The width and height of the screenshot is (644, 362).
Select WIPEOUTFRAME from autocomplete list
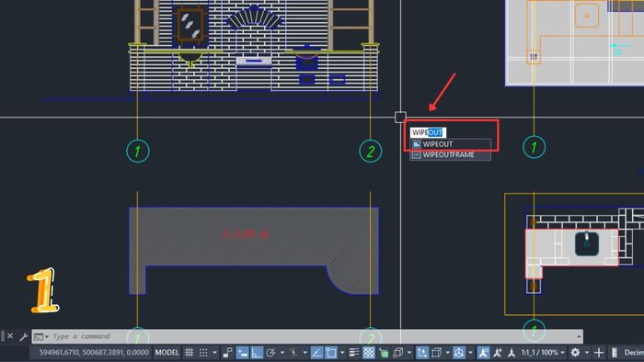[x=450, y=154]
